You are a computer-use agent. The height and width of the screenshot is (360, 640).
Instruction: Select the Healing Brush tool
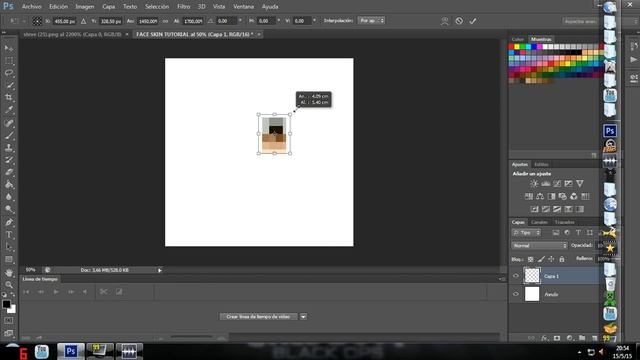[x=9, y=123]
